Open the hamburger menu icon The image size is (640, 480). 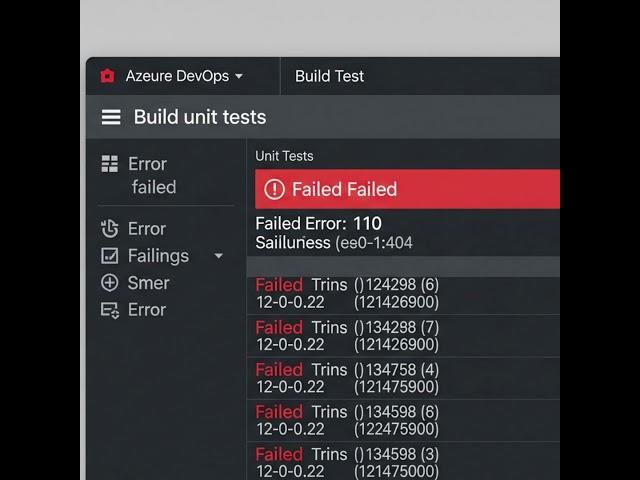pyautogui.click(x=111, y=117)
